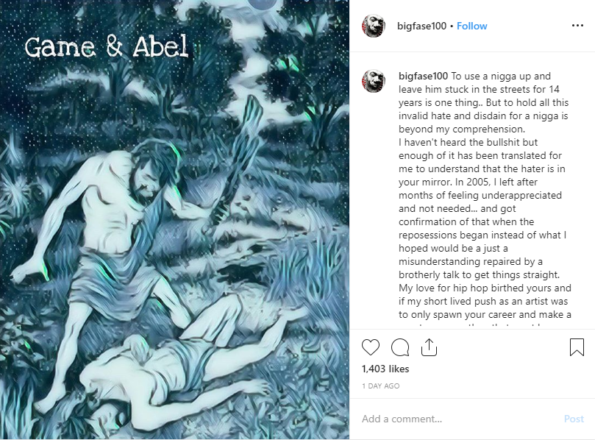Open bigfase100 profile picture in the header

click(374, 26)
